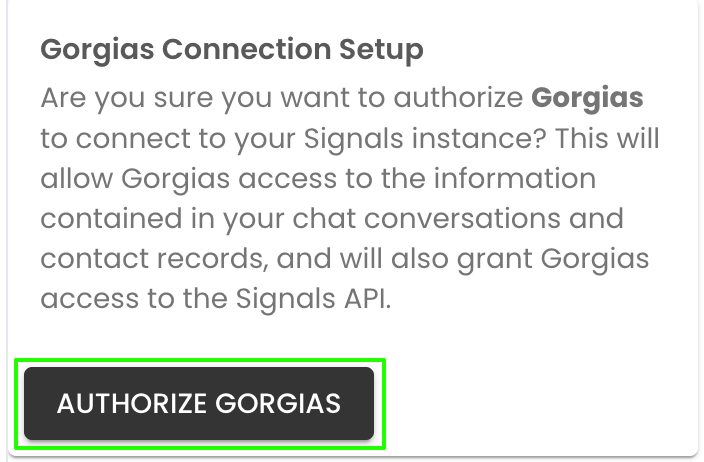704x462 pixels.
Task: Click the 'contact records' phrase
Action: point(154,259)
